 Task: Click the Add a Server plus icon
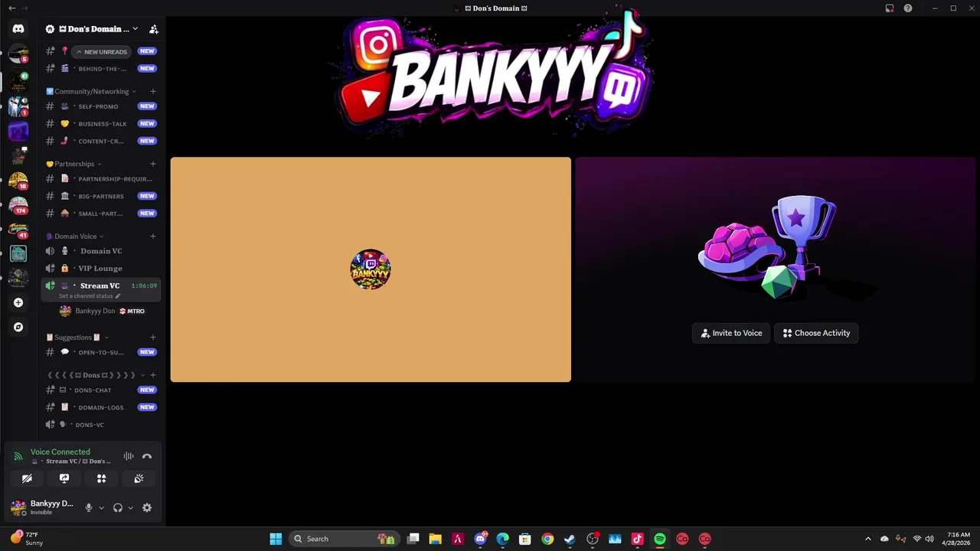(x=18, y=302)
